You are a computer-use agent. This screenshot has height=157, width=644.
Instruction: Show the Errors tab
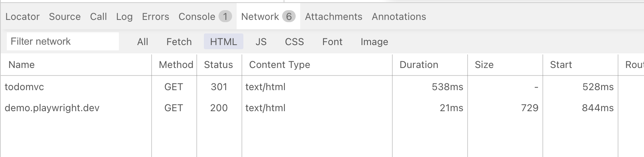pos(155,17)
